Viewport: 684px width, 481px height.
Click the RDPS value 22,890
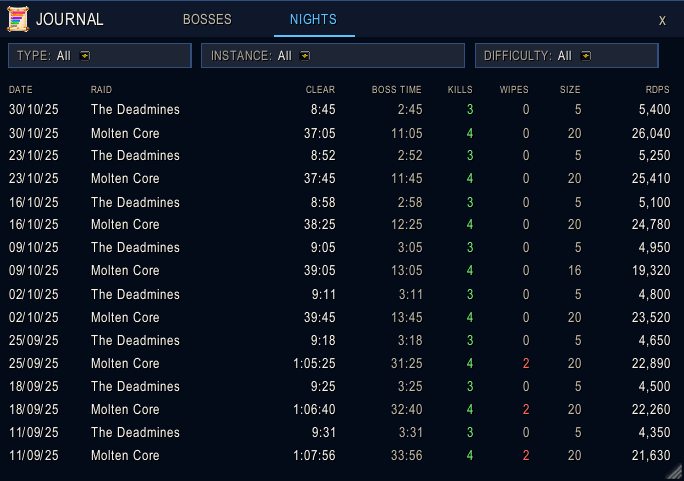coord(651,363)
